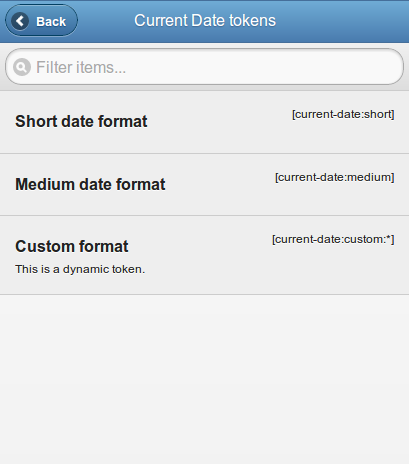Click the blue header bar right side

[343, 21]
